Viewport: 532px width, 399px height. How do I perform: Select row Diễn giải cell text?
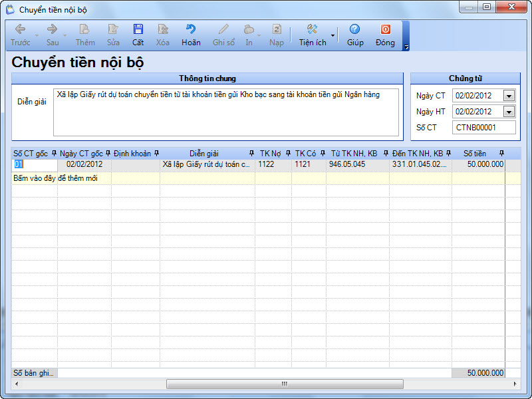tap(207, 164)
